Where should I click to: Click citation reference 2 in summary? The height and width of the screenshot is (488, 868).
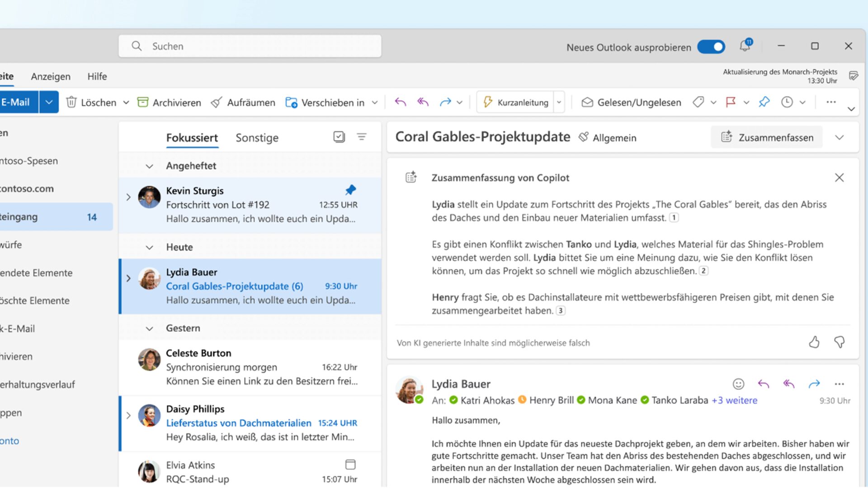[704, 271]
